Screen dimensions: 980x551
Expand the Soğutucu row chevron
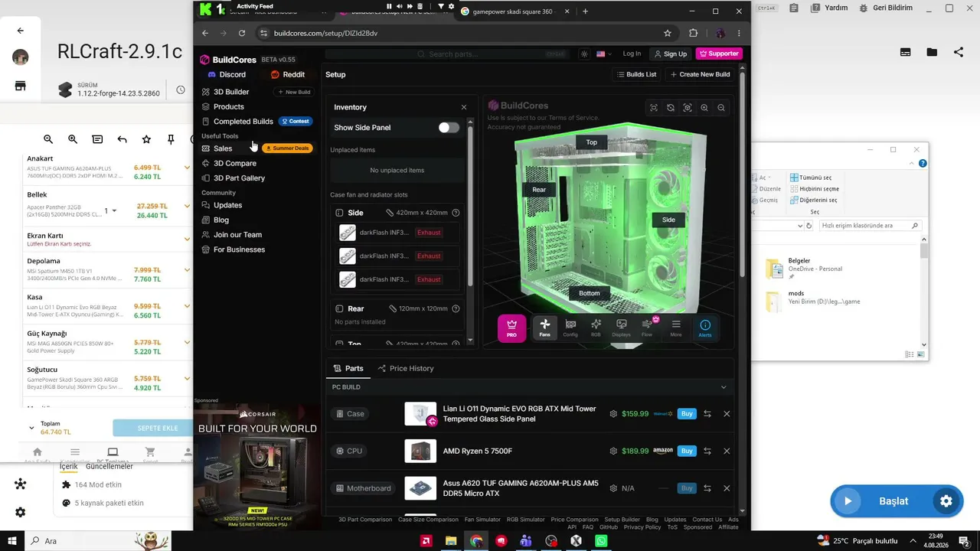(x=187, y=379)
